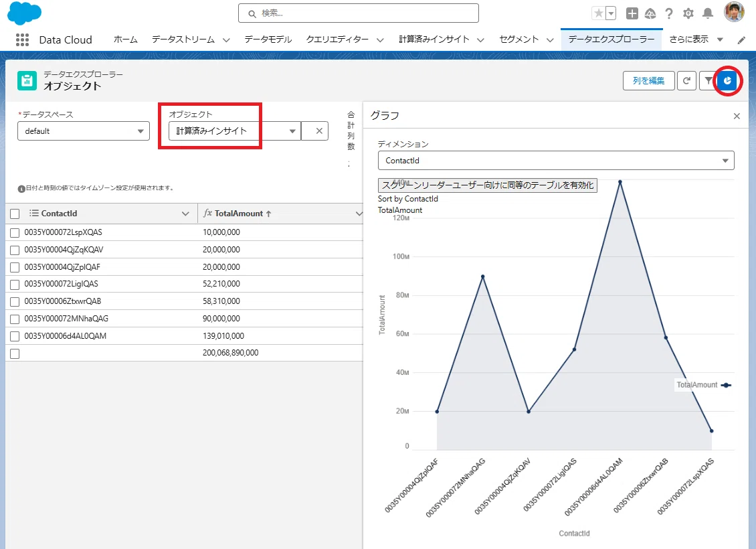Viewport: 756px width, 549px height.
Task: Toggle the chart panel button
Action: 727,80
